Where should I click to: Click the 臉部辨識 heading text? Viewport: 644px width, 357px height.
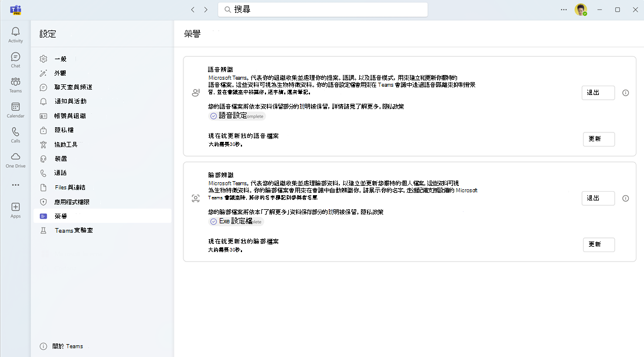pos(220,175)
